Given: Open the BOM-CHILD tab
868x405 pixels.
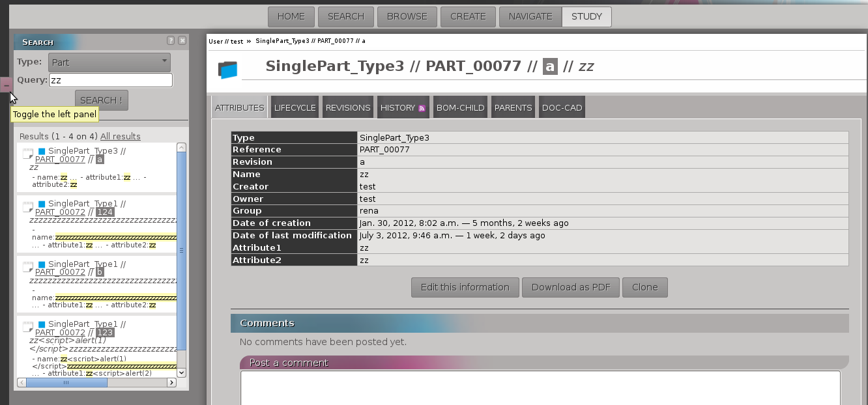Looking at the screenshot, I should pyautogui.click(x=460, y=107).
